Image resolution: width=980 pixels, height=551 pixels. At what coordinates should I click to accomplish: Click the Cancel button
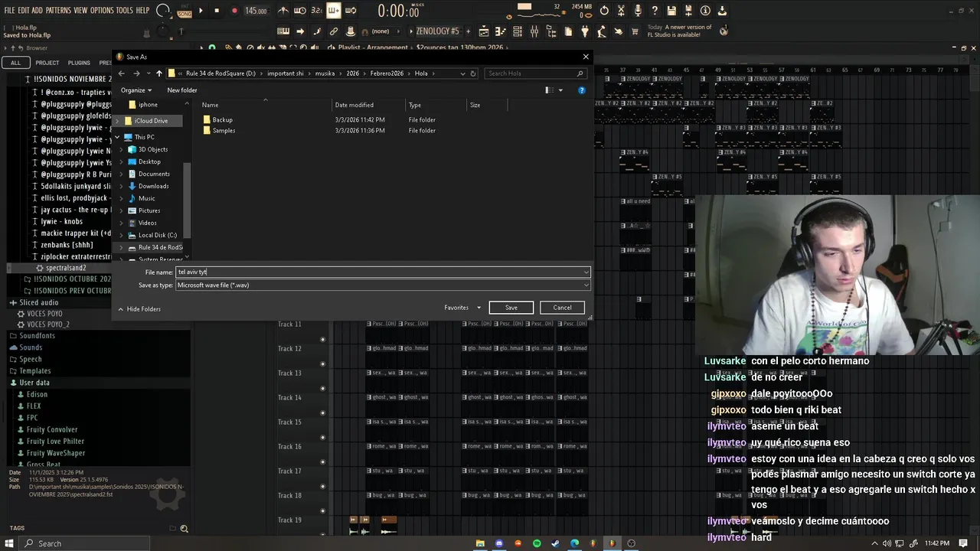pyautogui.click(x=562, y=308)
